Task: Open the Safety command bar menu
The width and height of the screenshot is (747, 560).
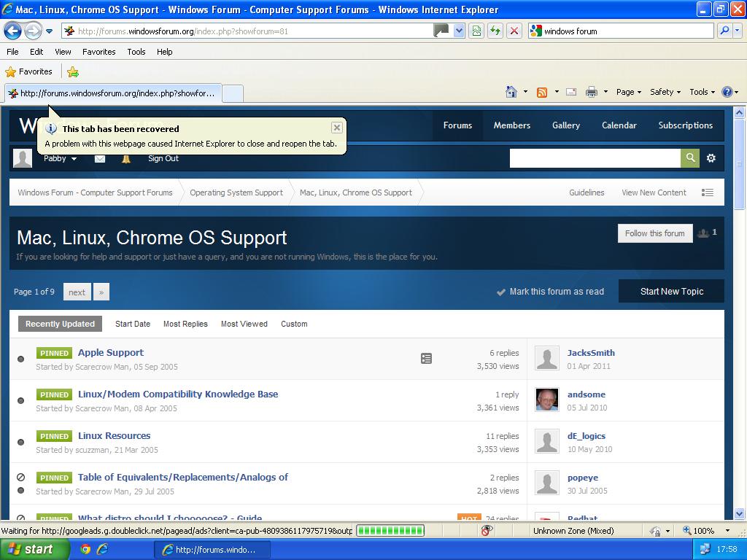Action: click(665, 92)
